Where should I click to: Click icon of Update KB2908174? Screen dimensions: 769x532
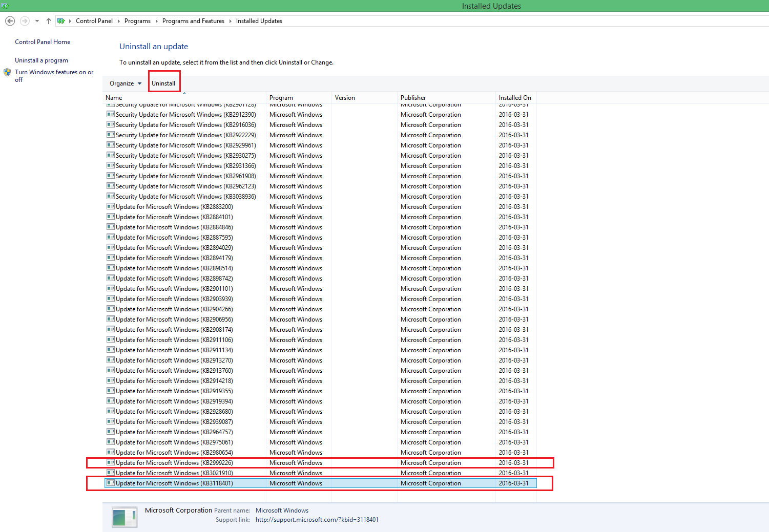(x=110, y=329)
